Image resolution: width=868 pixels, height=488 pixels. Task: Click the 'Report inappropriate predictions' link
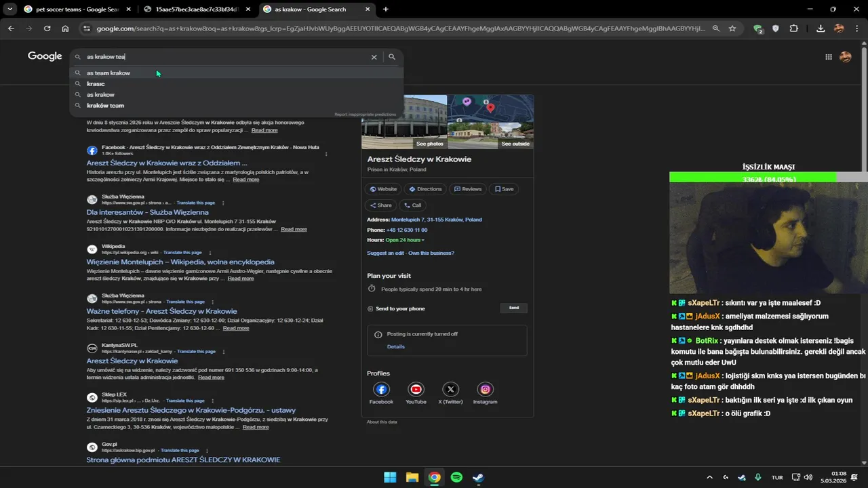[x=365, y=115]
